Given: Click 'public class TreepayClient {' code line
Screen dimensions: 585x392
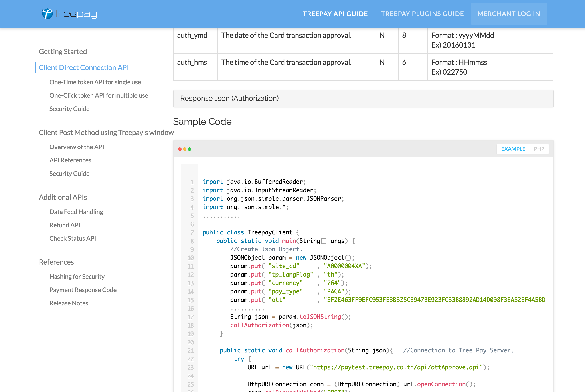Looking at the screenshot, I should tap(251, 232).
